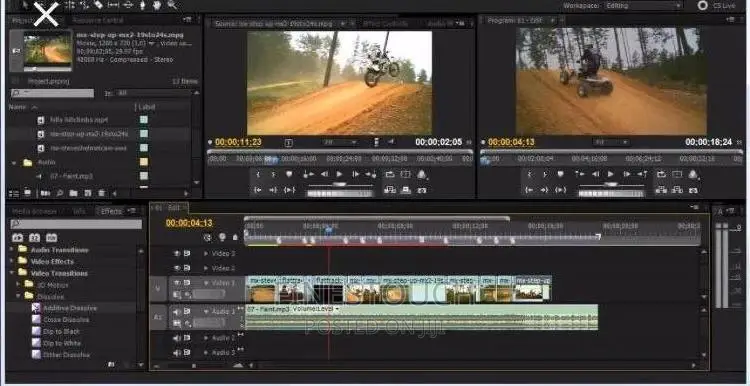The height and width of the screenshot is (386, 750).
Task: Add an unnumbered marker in the Source monitor
Action: (289, 175)
